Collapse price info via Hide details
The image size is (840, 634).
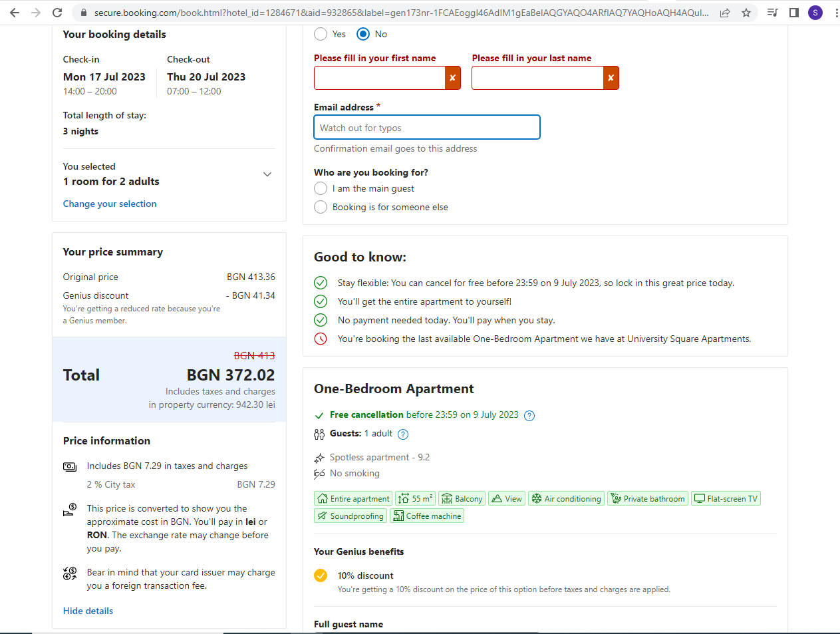coord(88,611)
